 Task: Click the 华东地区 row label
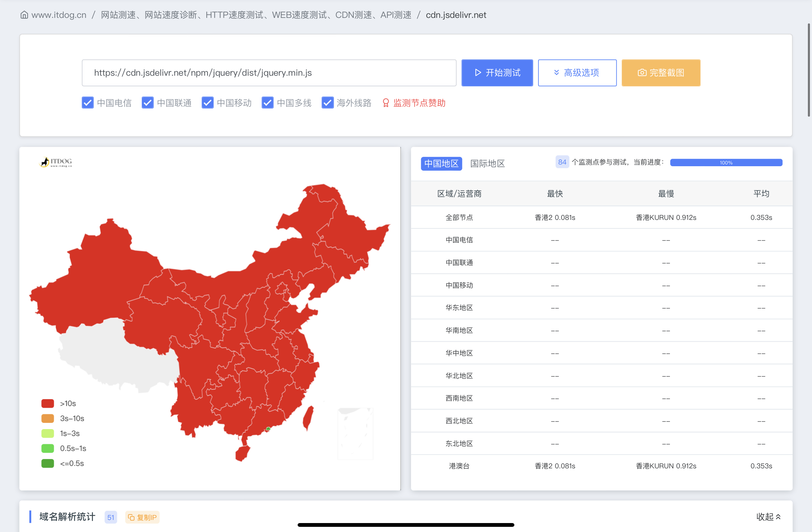point(459,308)
